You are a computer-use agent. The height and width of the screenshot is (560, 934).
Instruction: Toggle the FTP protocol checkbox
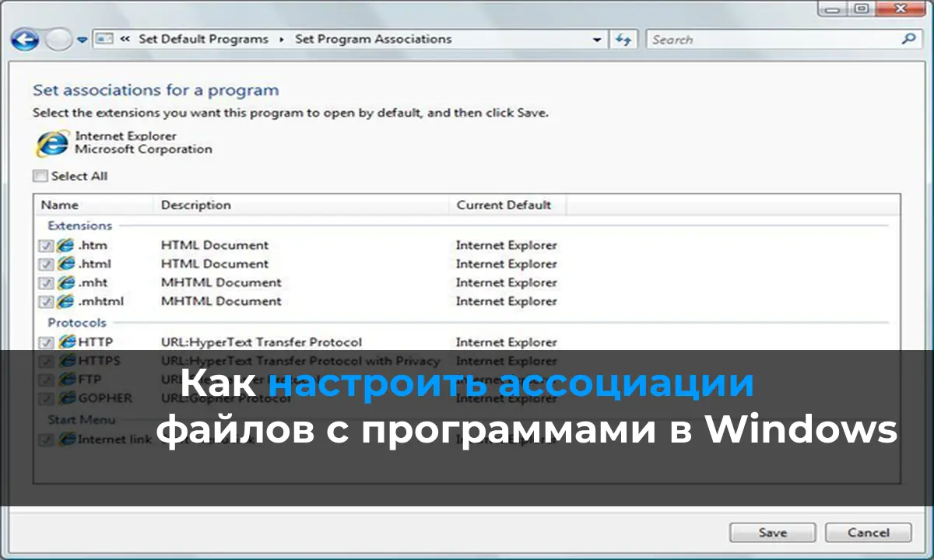46,380
